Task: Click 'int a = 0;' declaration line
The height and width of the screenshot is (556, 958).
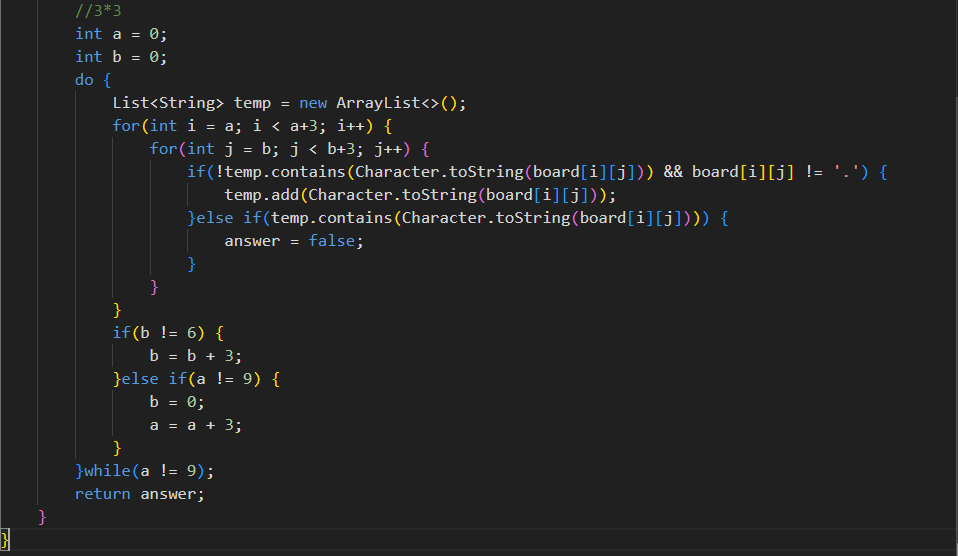Action: (120, 34)
